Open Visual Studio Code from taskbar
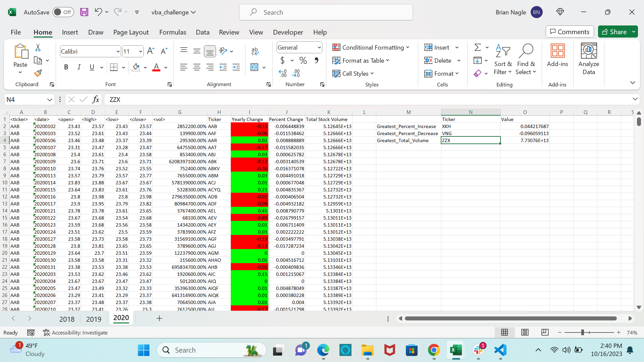The width and height of the screenshot is (644, 362). coord(500,350)
